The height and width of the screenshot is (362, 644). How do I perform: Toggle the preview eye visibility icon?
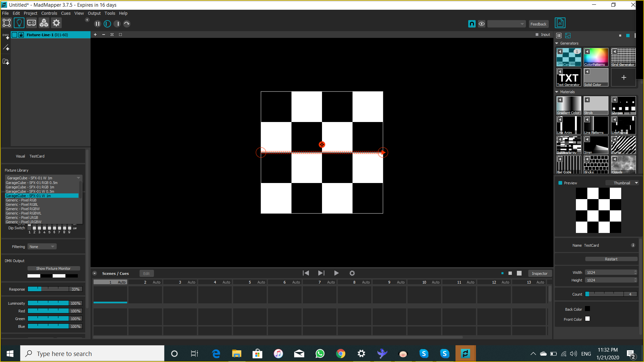[x=482, y=23]
